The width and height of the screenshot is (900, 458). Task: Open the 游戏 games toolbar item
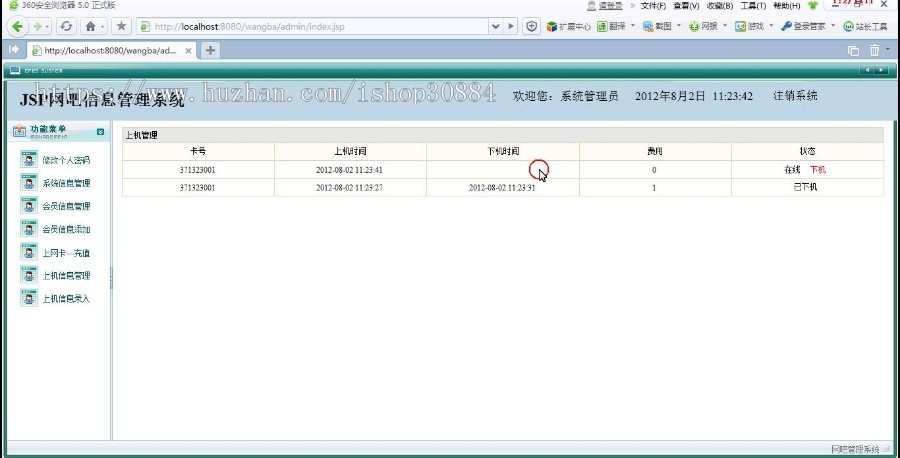750,26
